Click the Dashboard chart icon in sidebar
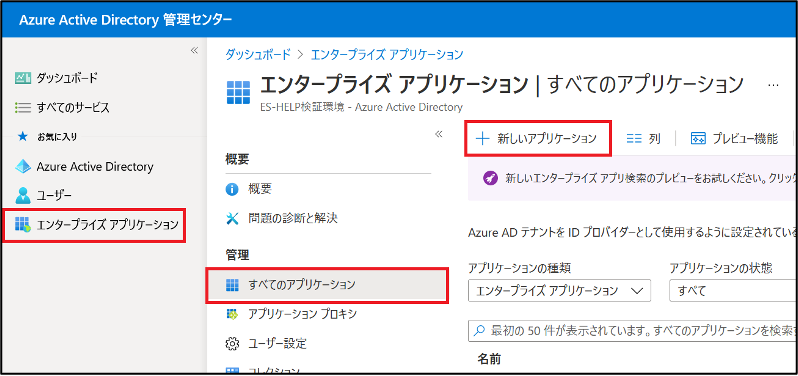Image resolution: width=798 pixels, height=376 pixels. (23, 78)
